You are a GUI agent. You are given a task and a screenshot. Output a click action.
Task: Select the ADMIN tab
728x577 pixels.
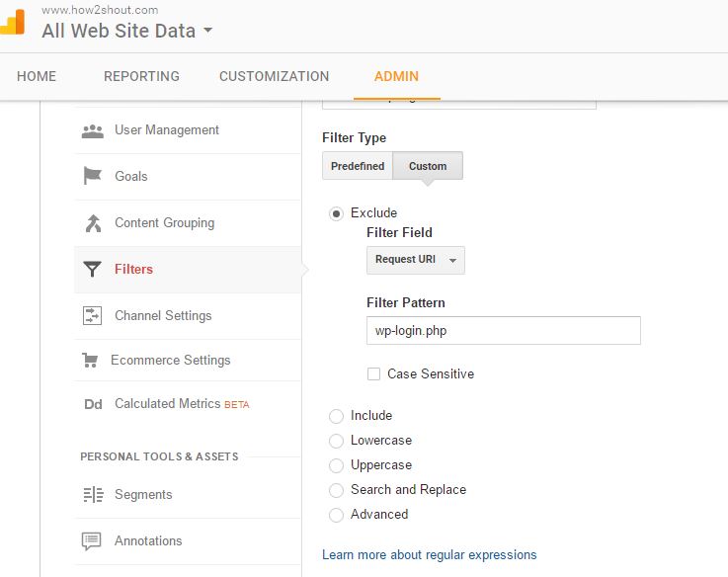tap(396, 76)
